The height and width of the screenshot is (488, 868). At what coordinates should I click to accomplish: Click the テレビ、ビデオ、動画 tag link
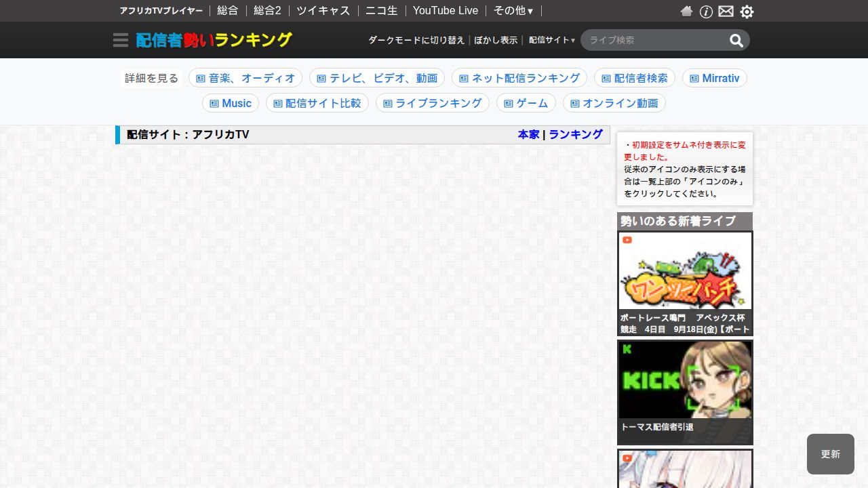377,78
